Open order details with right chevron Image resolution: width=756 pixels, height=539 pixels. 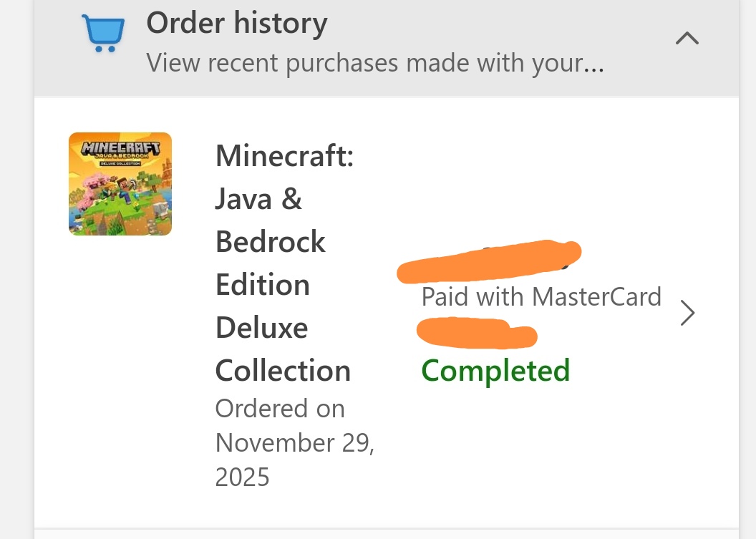[687, 313]
